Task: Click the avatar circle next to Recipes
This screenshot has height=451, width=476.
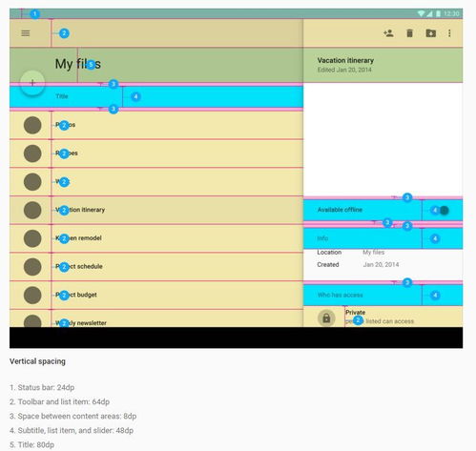Action: click(32, 154)
